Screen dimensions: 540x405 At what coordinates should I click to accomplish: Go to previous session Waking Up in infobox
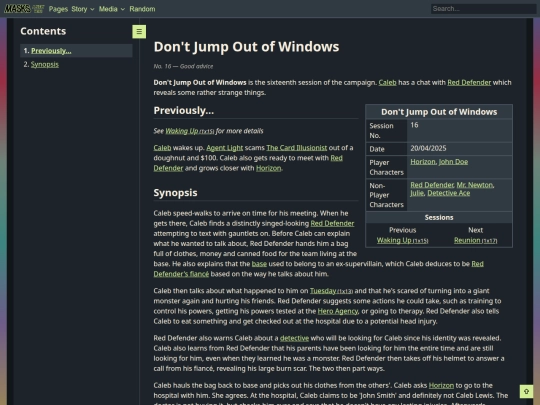coord(402,240)
